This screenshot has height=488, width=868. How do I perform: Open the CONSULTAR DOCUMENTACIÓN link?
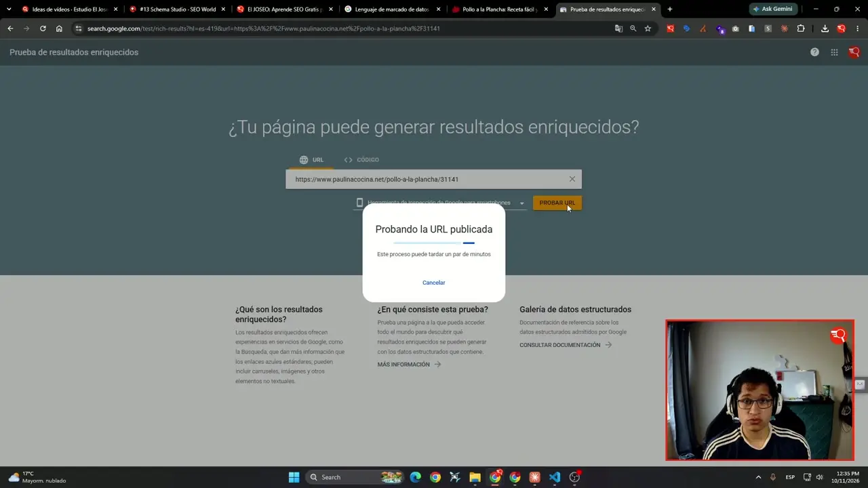pos(566,345)
